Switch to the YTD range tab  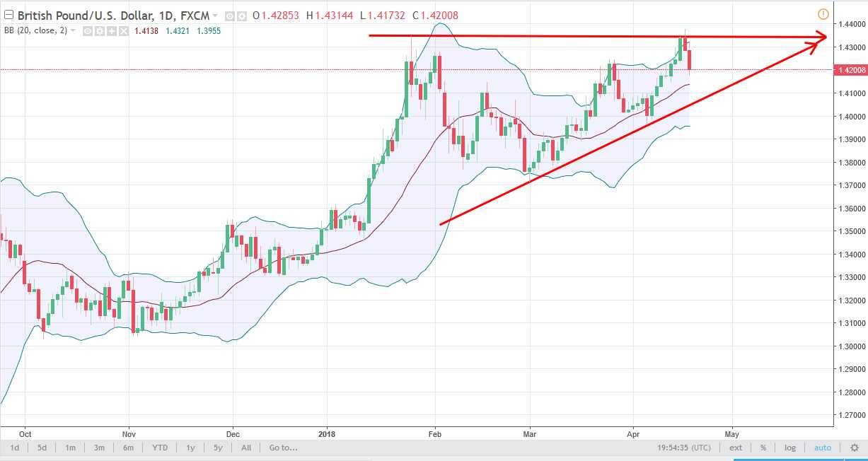[159, 448]
